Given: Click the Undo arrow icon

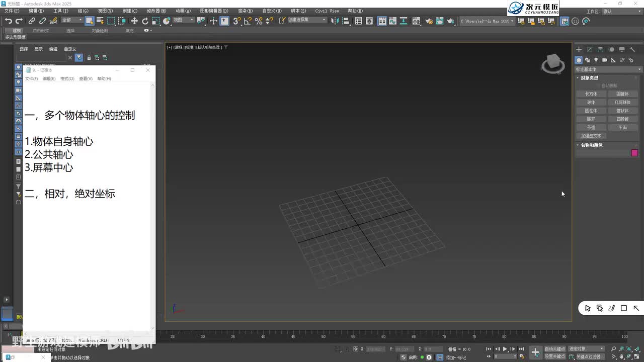Looking at the screenshot, I should click(9, 21).
